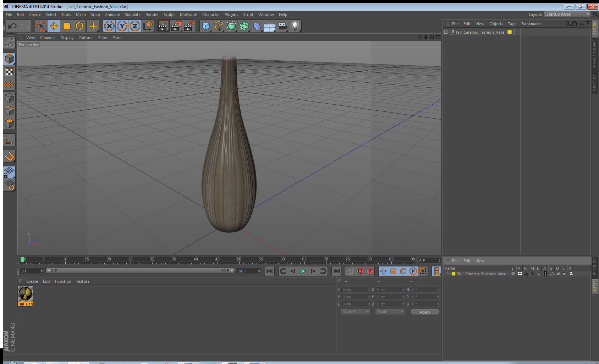
Task: Click the Apply button
Action: (425, 312)
